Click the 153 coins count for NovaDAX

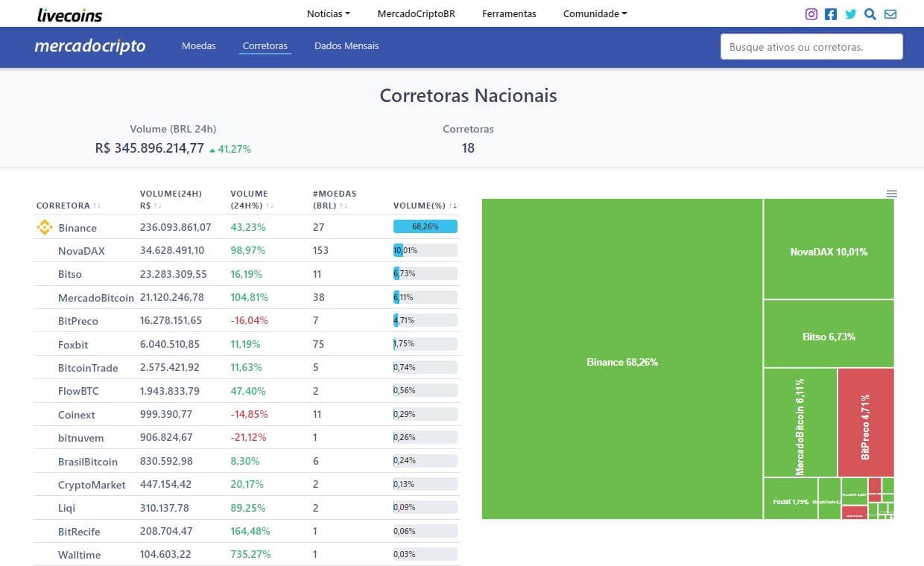pos(320,250)
